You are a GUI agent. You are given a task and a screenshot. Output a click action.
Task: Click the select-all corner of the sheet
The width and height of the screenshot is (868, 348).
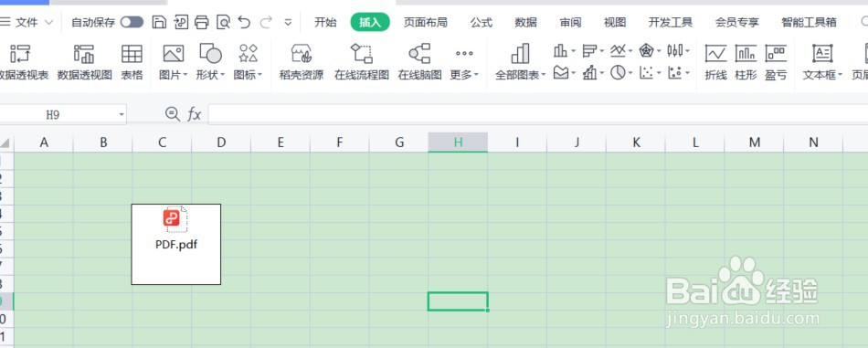click(x=5, y=143)
